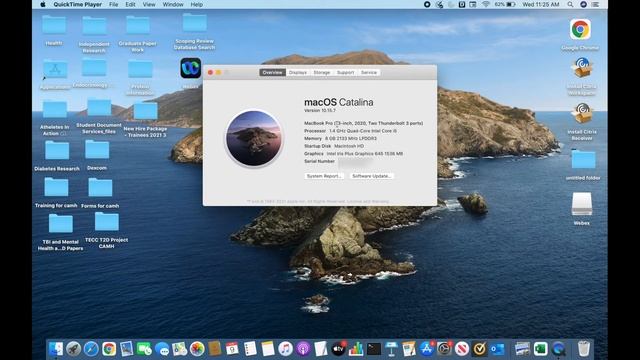
Task: Switch to the Storage tab
Action: point(322,72)
